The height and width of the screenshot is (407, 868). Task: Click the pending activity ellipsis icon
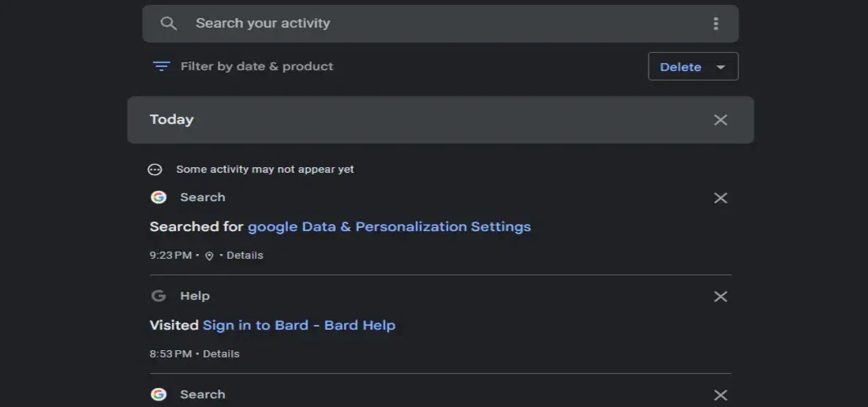pos(155,170)
